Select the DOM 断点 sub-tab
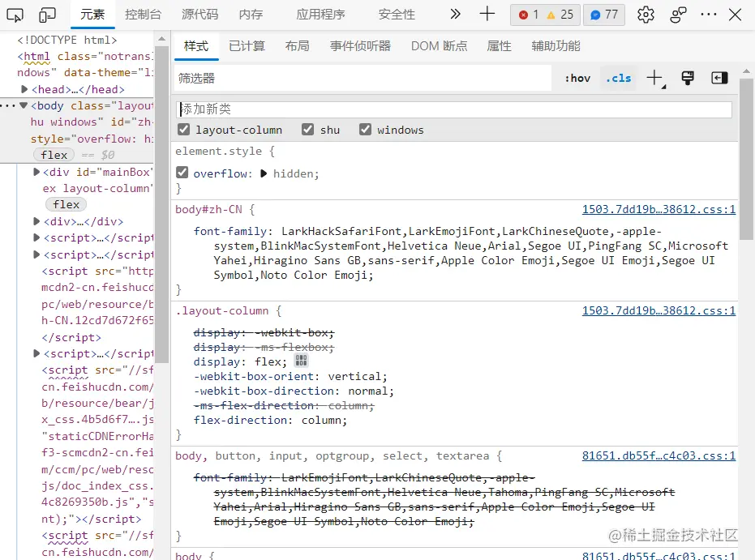 [440, 46]
